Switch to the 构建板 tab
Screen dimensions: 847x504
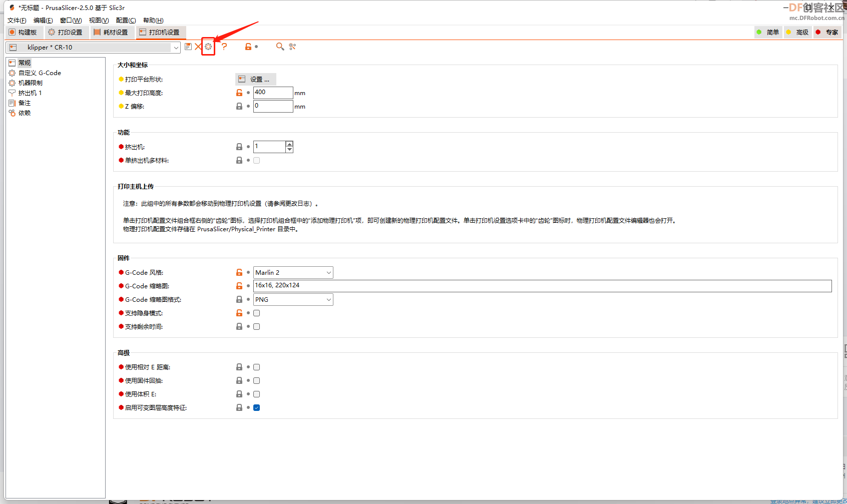point(23,32)
